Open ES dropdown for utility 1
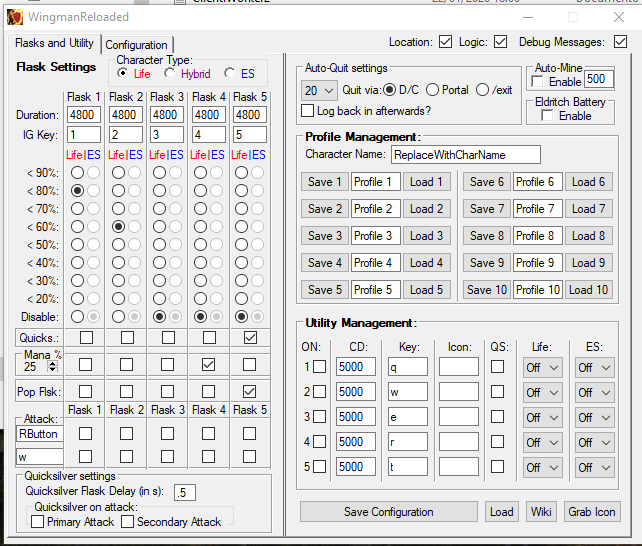Viewport: 642px width, 546px height. 594,368
